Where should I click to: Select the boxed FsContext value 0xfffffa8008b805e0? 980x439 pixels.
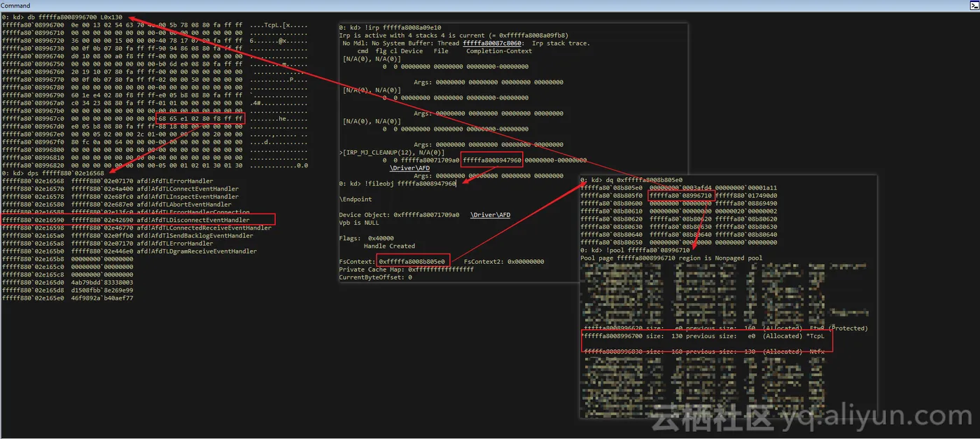(412, 262)
